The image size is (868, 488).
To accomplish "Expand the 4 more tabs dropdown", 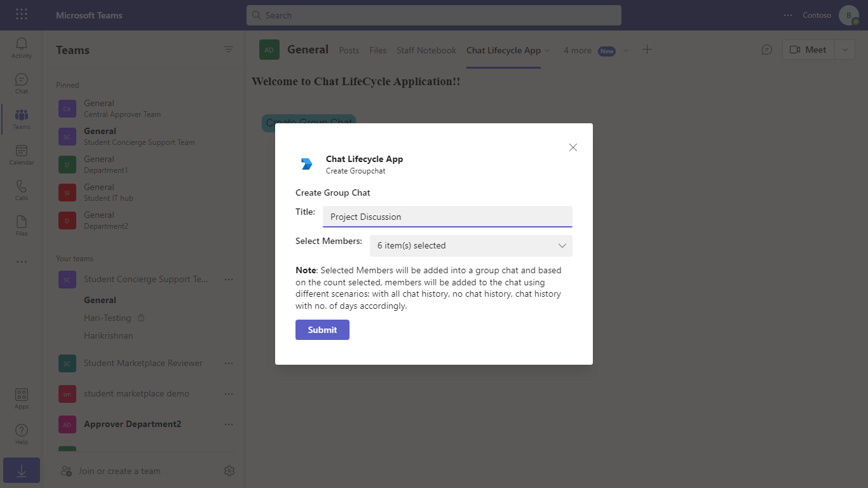I will click(x=626, y=50).
